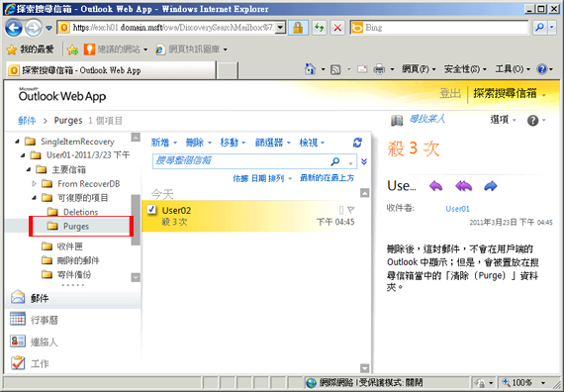The width and height of the screenshot is (564, 392).
Task: Open the 檢視 view dropdown
Action: (312, 143)
